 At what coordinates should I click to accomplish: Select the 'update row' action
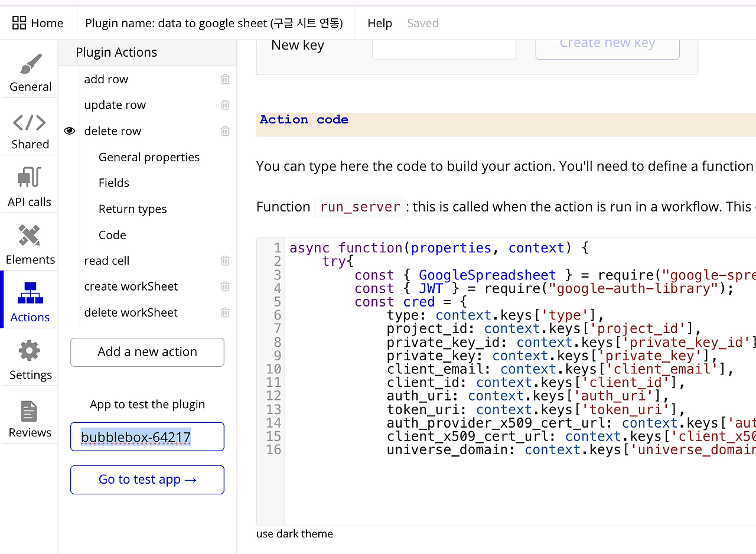click(115, 105)
